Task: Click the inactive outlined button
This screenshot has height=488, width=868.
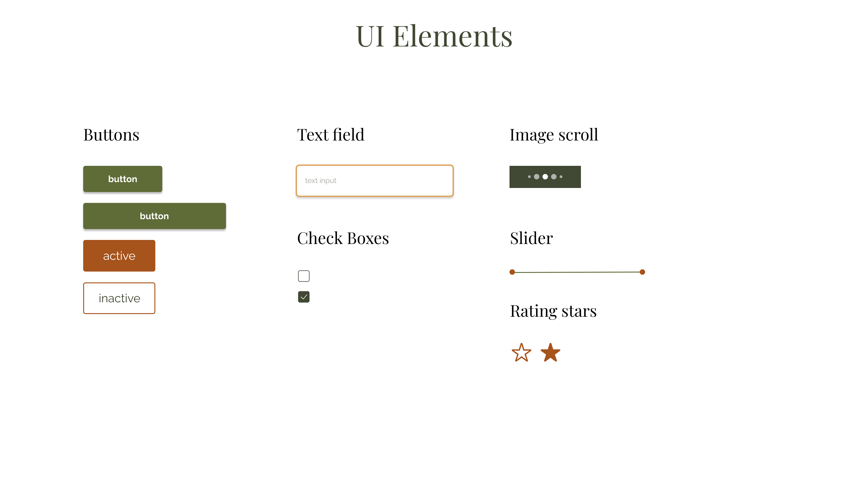Action: click(x=119, y=298)
